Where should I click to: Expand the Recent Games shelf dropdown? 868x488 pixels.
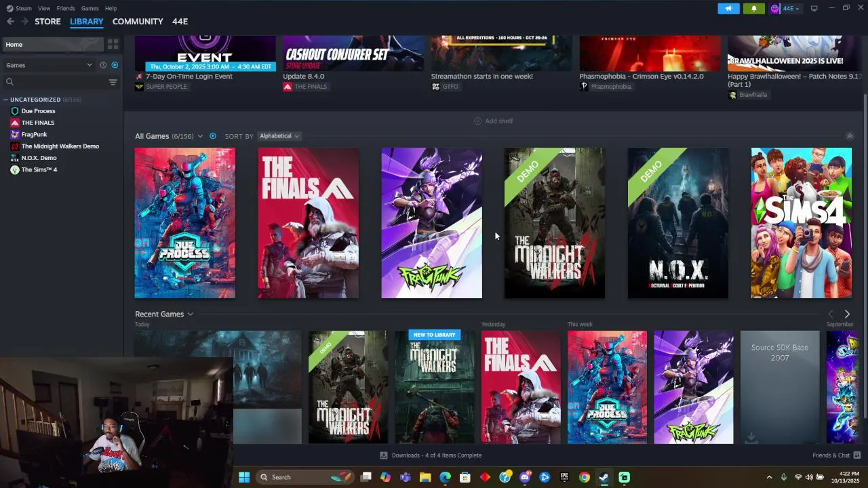pos(191,314)
